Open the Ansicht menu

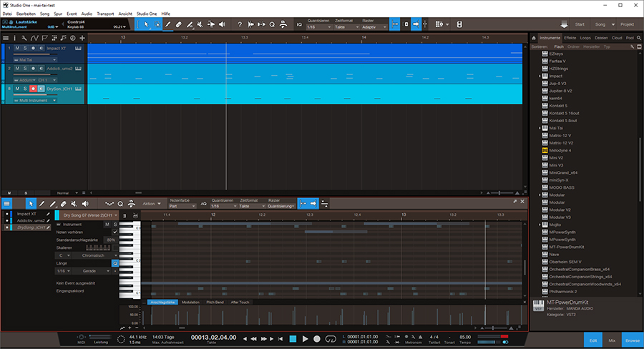(x=125, y=14)
